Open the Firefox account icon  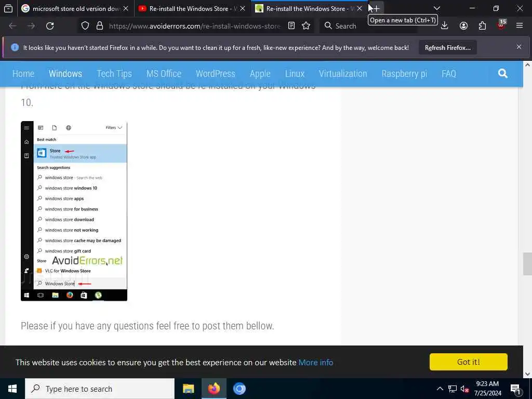point(463,26)
